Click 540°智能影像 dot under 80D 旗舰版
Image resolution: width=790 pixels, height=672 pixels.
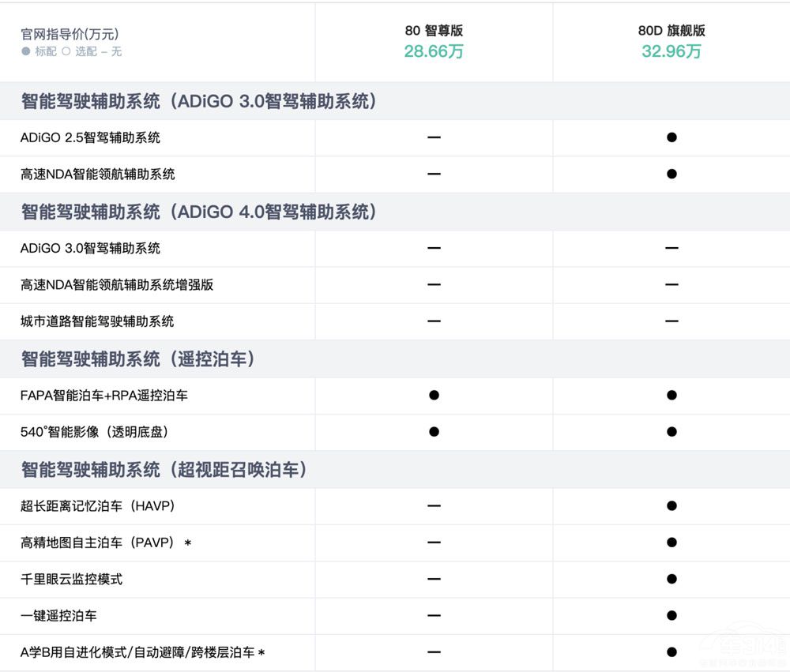(671, 432)
